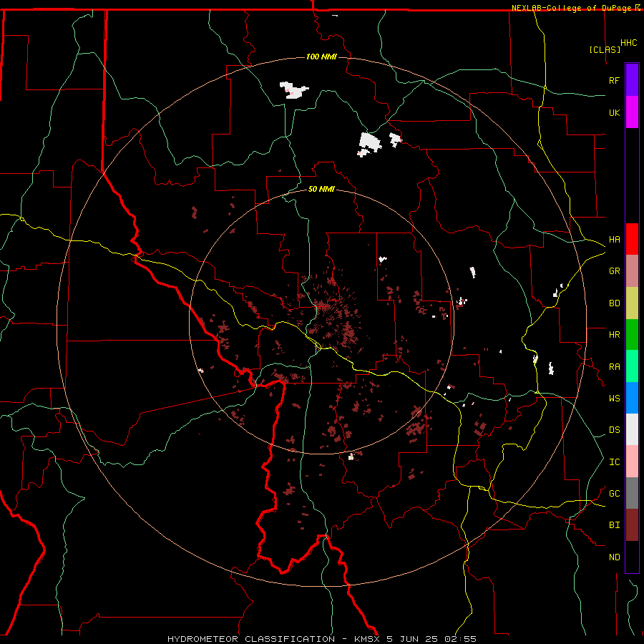Click the UK magenta legend swatch

[632, 112]
